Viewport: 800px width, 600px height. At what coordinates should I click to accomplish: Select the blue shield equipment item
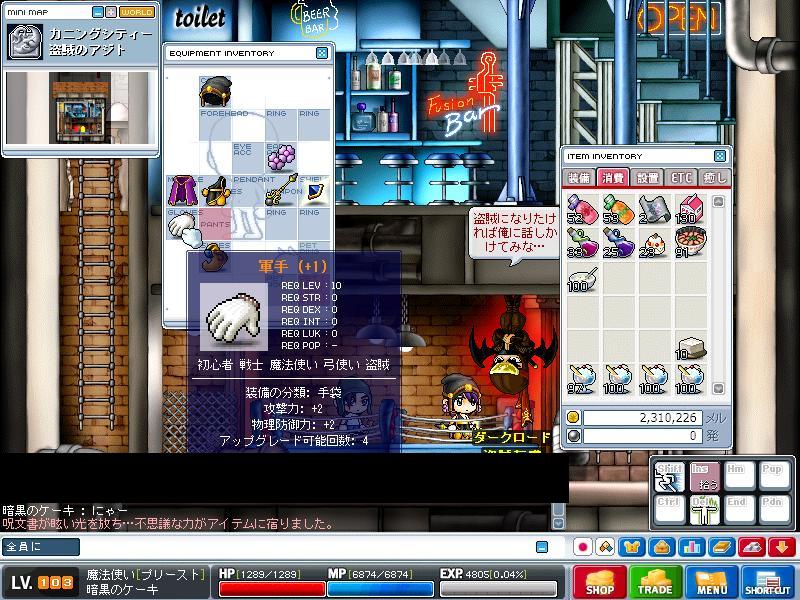click(314, 191)
